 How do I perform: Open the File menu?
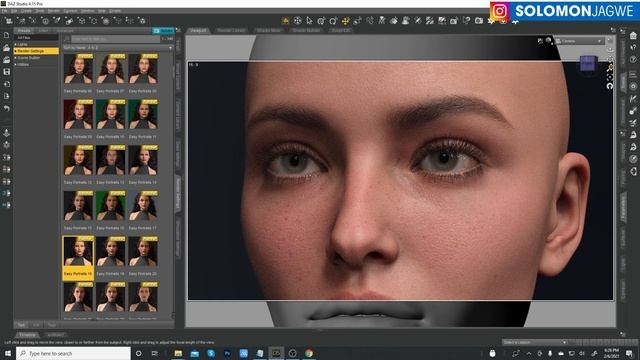point(5,11)
